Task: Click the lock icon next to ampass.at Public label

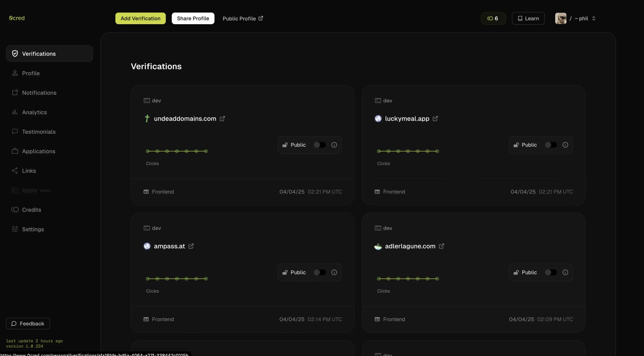Action: pyautogui.click(x=285, y=272)
